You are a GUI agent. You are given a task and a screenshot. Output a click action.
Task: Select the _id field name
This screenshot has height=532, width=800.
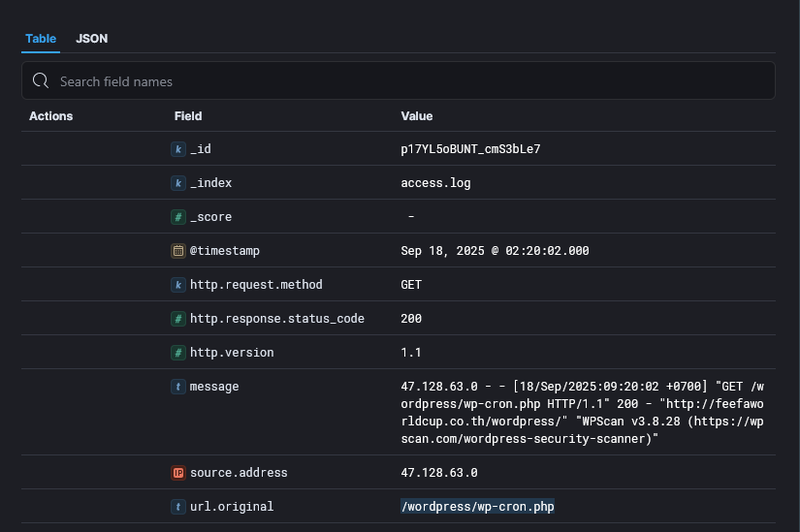coord(201,149)
